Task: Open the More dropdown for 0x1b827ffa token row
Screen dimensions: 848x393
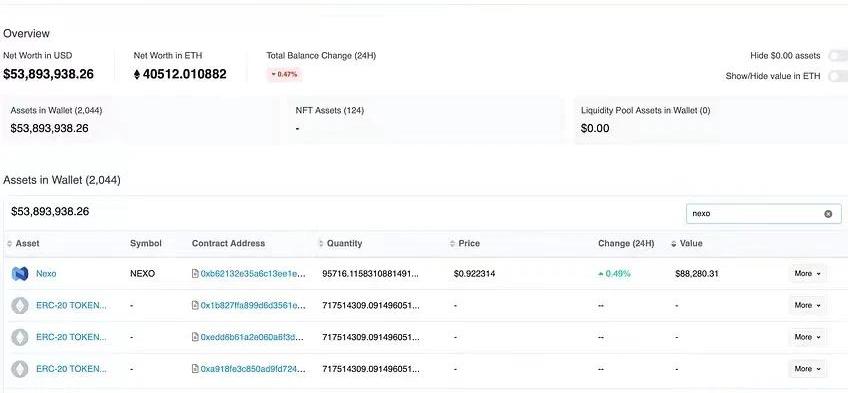Action: tap(807, 305)
